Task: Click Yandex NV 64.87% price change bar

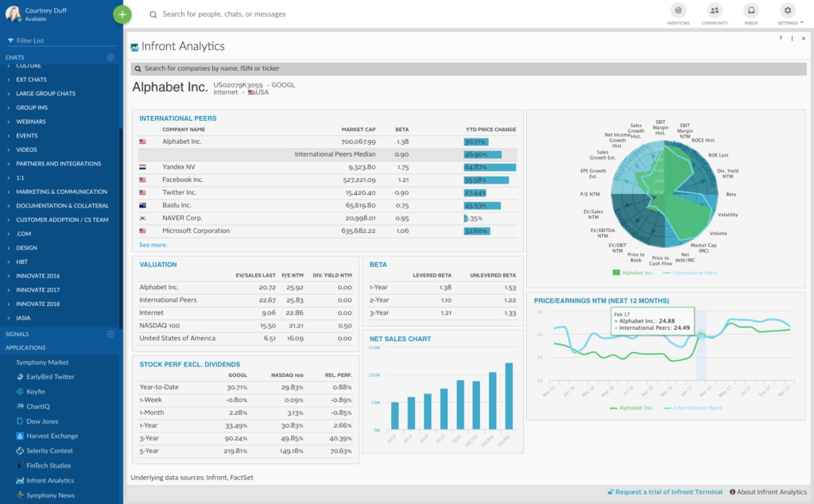Action: (x=490, y=167)
